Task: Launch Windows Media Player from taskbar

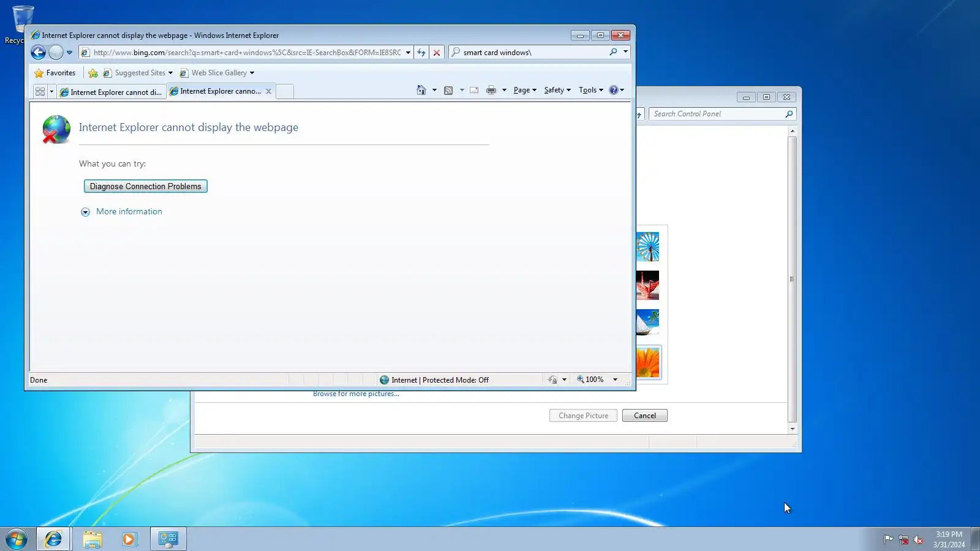Action: (x=129, y=539)
